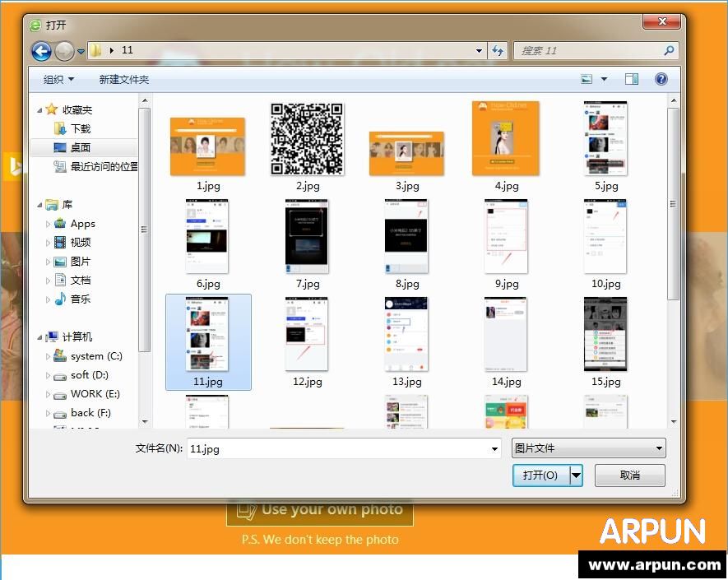Click the change view icon in toolbar
This screenshot has height=580, width=728.
pyautogui.click(x=587, y=79)
